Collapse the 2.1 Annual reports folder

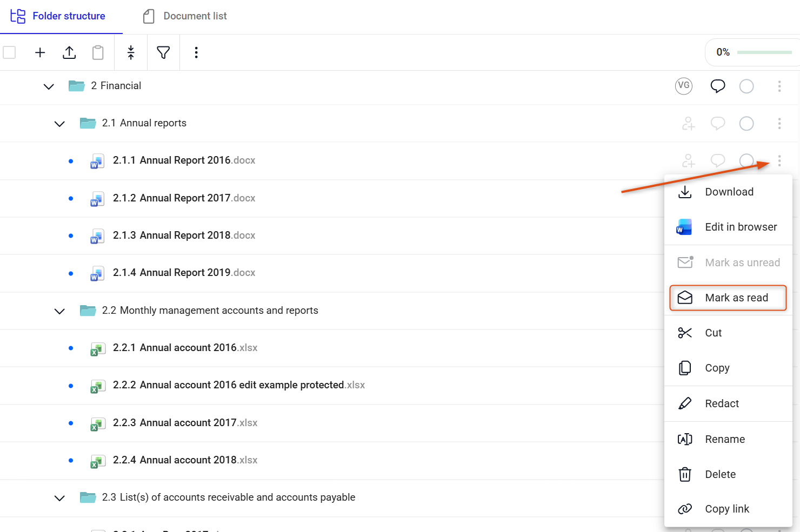pyautogui.click(x=59, y=124)
